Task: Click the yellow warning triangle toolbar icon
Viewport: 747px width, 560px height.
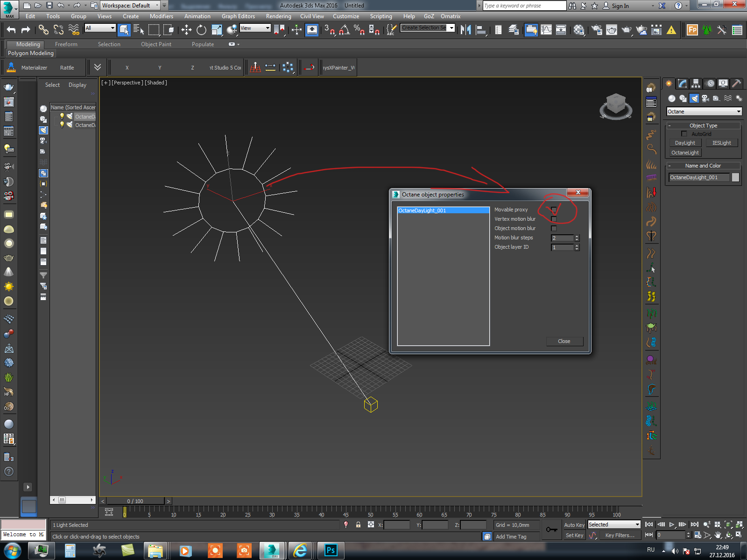Action: pos(671,30)
